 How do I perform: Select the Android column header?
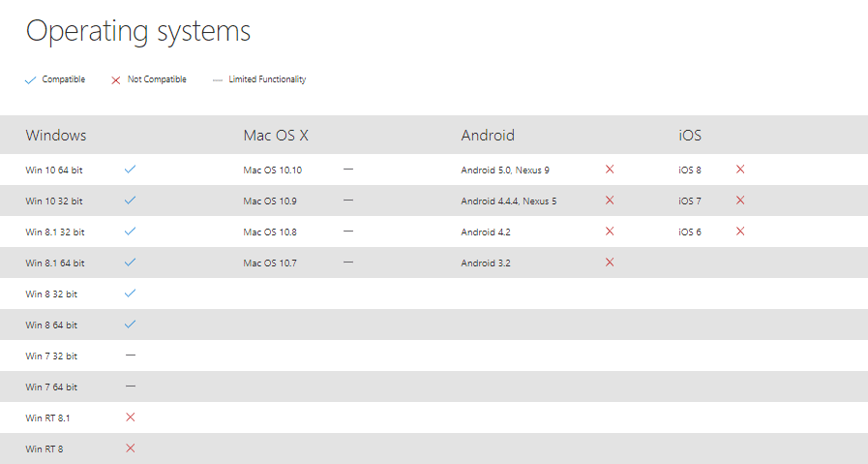tap(488, 136)
